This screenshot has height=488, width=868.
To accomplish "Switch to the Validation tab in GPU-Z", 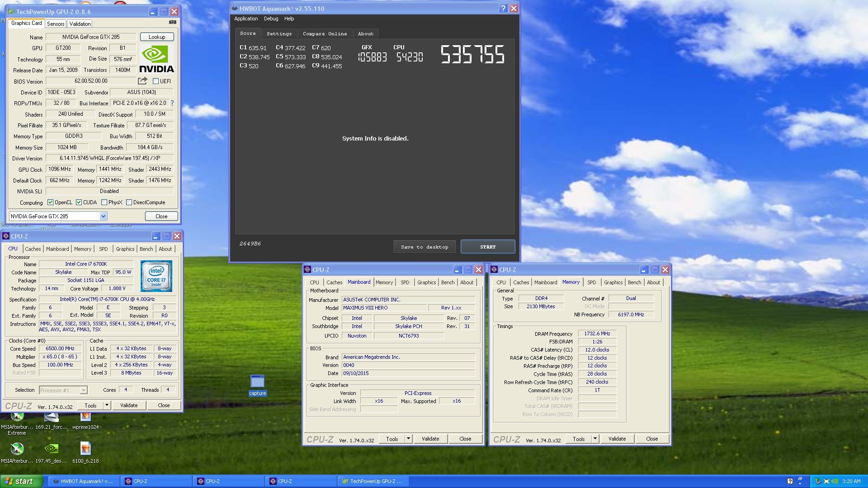I will (x=80, y=24).
